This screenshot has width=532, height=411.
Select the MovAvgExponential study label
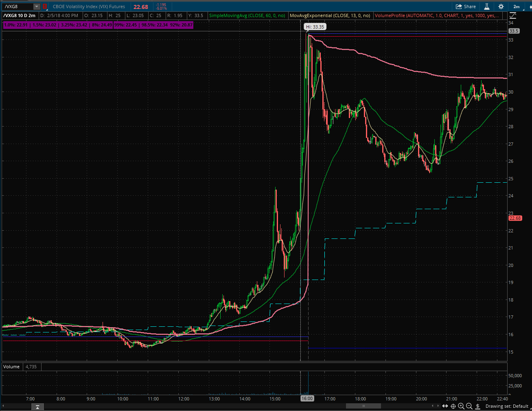tap(330, 15)
